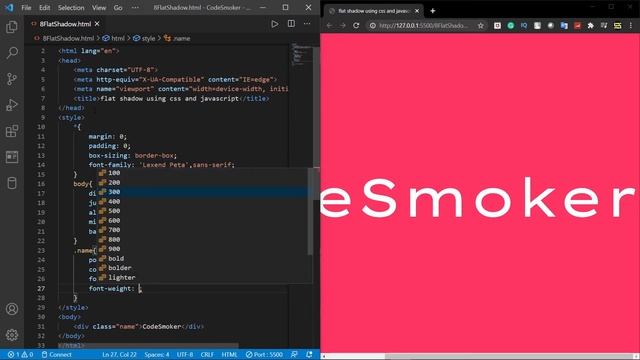
Task: Open a new browser tab
Action: click(433, 11)
